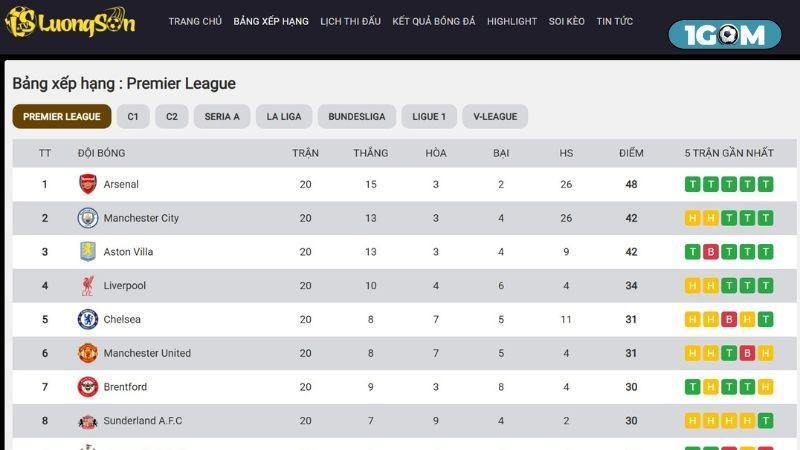Open Lịch Thi Đấu menu item
Image resolution: width=800 pixels, height=450 pixels.
[x=350, y=21]
